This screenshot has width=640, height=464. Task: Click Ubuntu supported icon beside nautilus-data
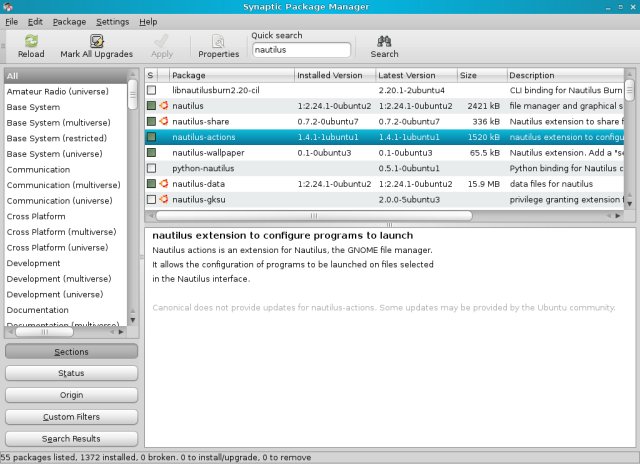[164, 184]
